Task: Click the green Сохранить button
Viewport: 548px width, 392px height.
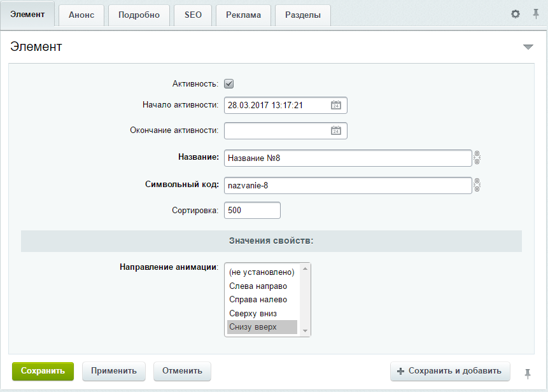Action: click(43, 371)
